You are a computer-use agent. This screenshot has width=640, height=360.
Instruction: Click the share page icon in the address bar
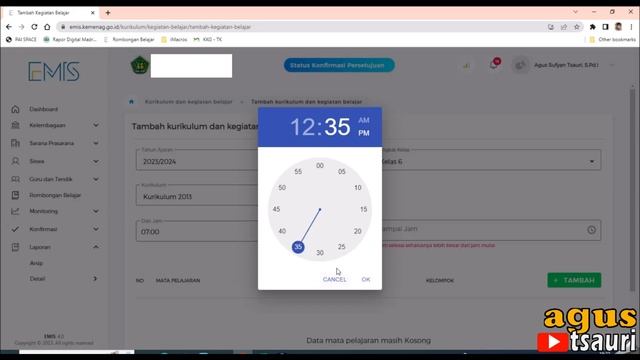pos(564,27)
